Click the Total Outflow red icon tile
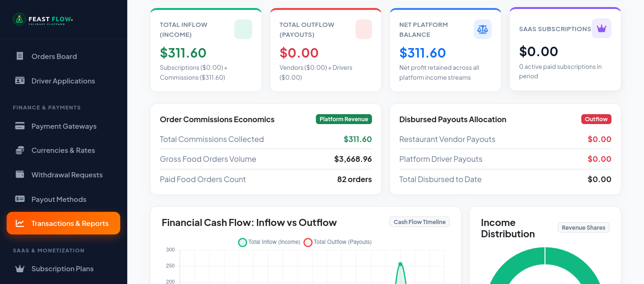The image size is (644, 284). click(363, 29)
